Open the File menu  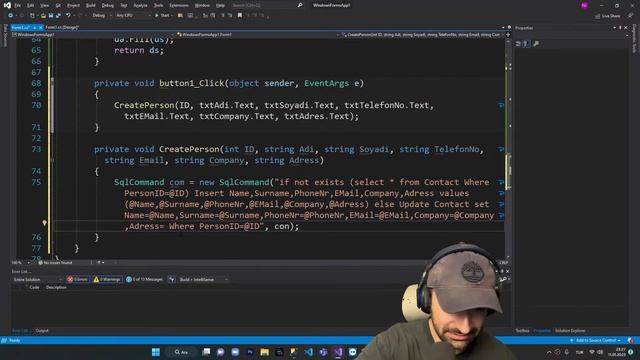click(x=18, y=5)
